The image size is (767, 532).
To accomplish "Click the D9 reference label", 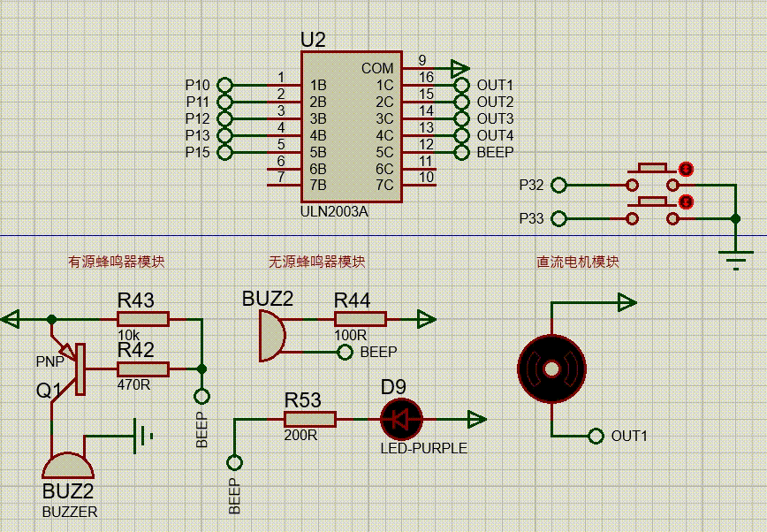I will pos(393,387).
